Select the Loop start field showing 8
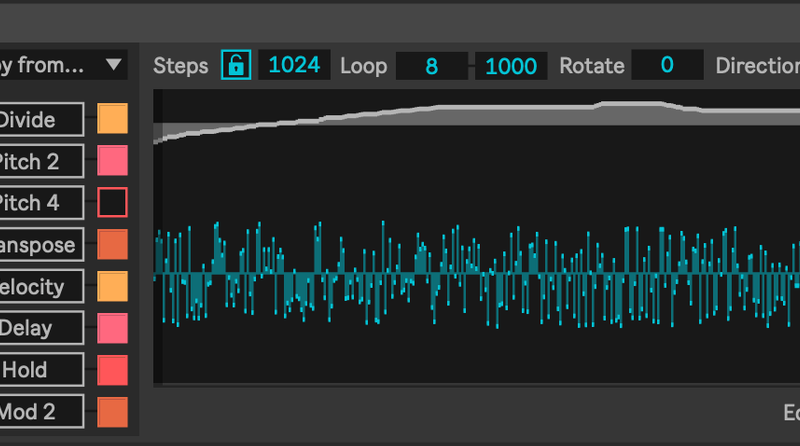 point(431,67)
